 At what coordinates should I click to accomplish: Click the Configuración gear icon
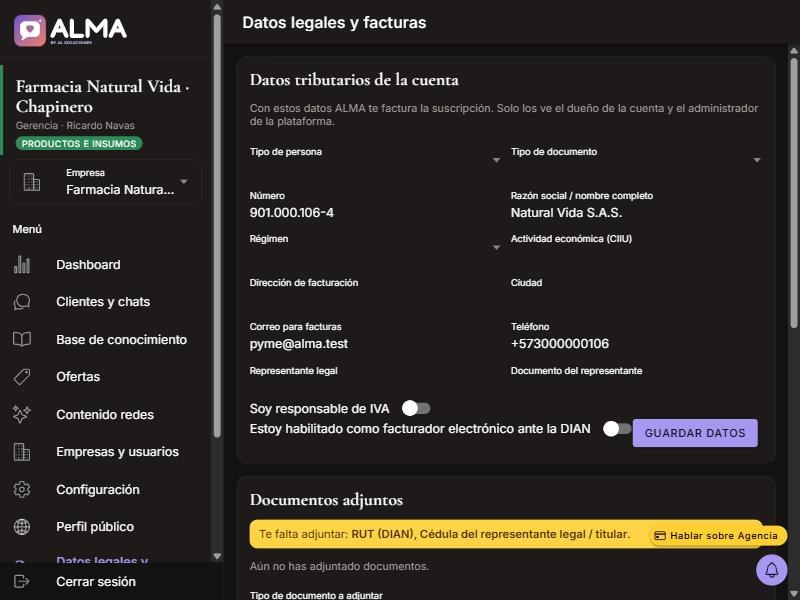click(x=21, y=489)
